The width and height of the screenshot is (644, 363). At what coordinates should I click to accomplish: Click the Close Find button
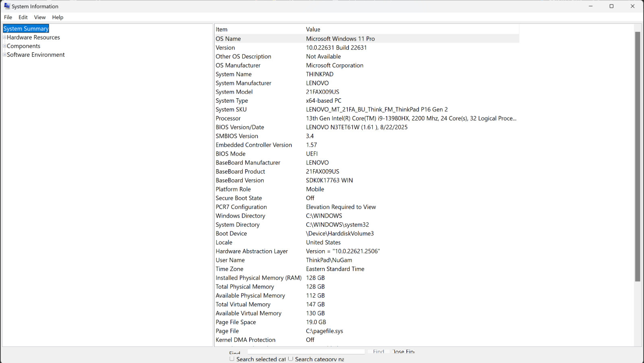click(403, 352)
